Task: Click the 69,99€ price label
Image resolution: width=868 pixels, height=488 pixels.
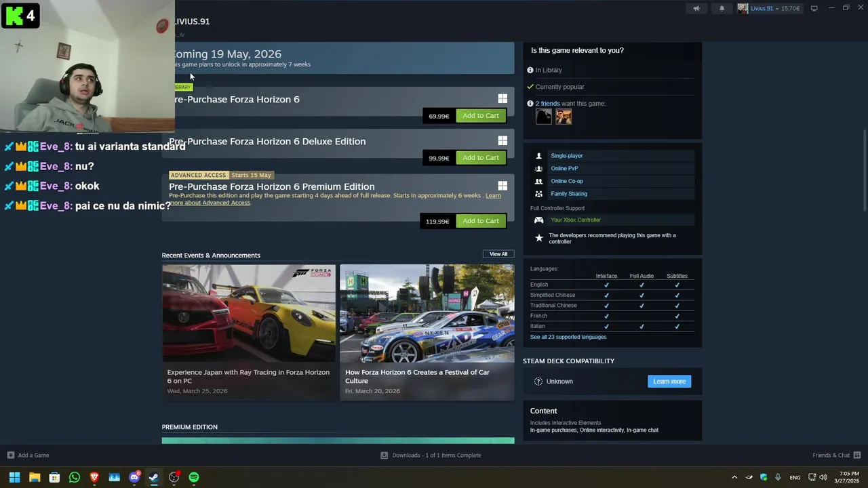Action: 439,116
